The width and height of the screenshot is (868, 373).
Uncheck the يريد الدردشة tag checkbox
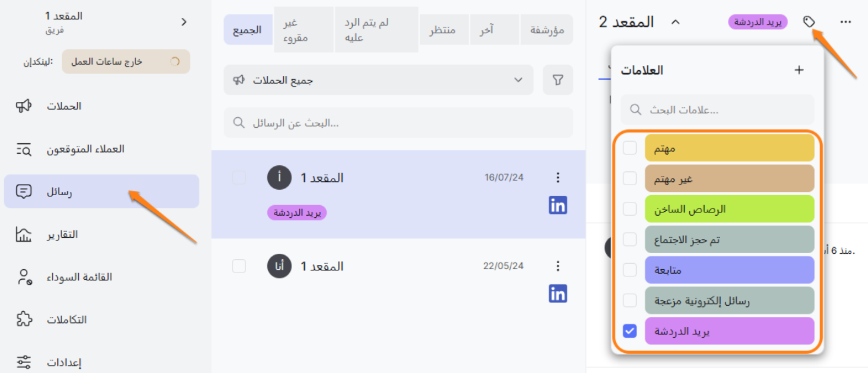[629, 331]
